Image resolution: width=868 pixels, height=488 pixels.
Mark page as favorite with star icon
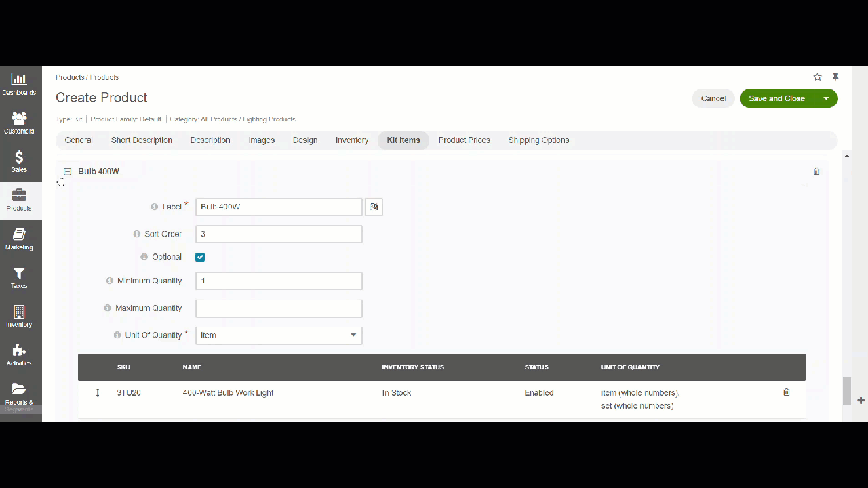[818, 77]
